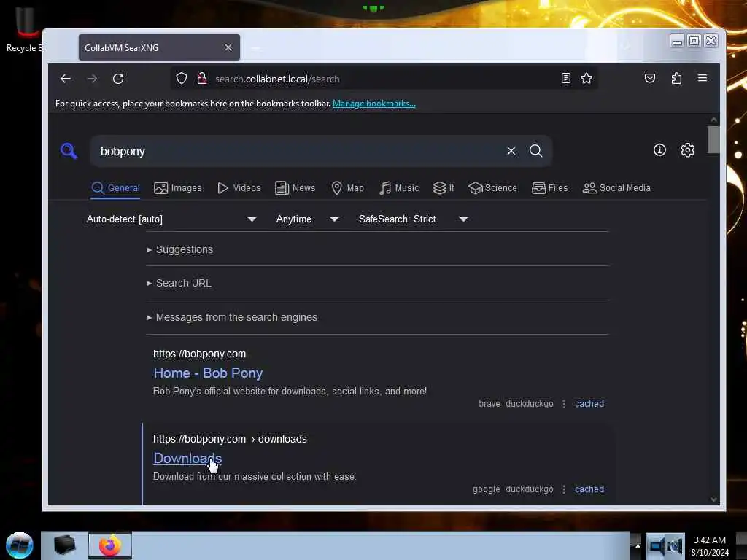This screenshot has height=560, width=747.
Task: Open cached version of Downloads result
Action: [589, 489]
